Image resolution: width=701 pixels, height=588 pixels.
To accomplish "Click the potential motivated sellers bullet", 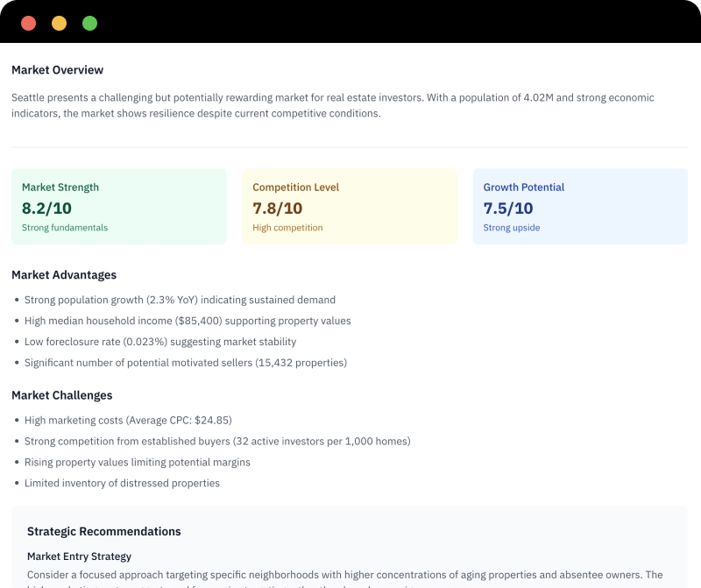I will tap(186, 363).
